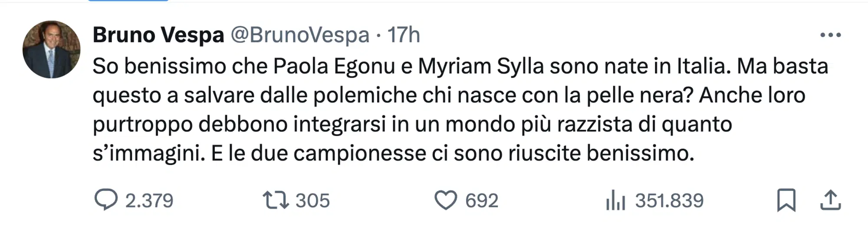Open the three-dot more options menu

click(831, 35)
